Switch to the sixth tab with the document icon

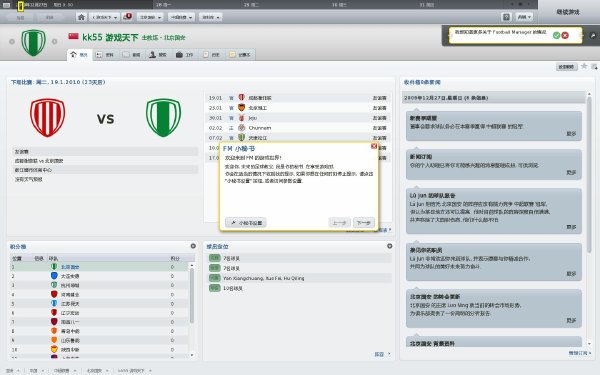click(x=211, y=55)
